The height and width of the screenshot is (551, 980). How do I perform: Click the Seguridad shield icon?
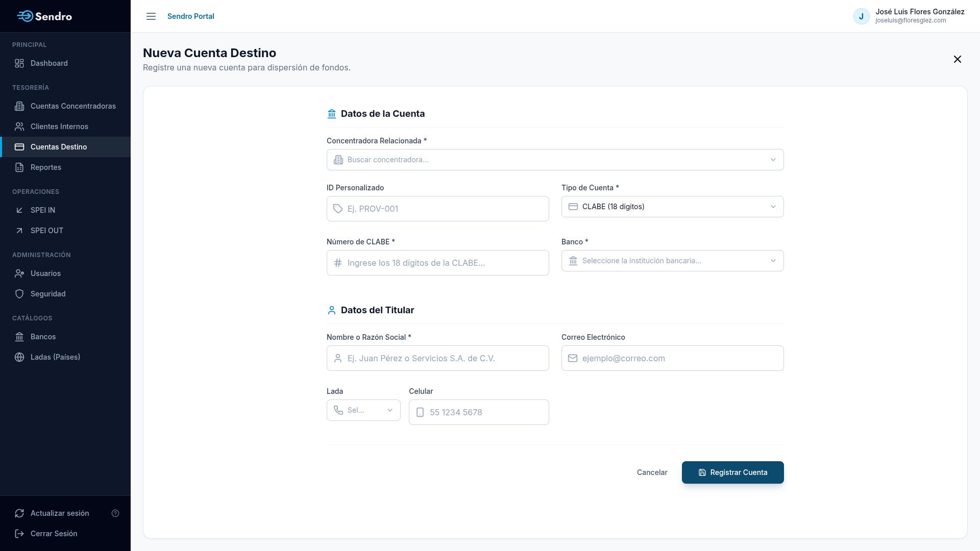pos(19,294)
